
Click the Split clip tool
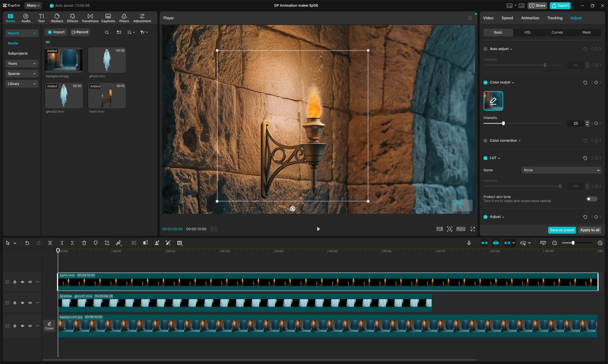(50, 243)
